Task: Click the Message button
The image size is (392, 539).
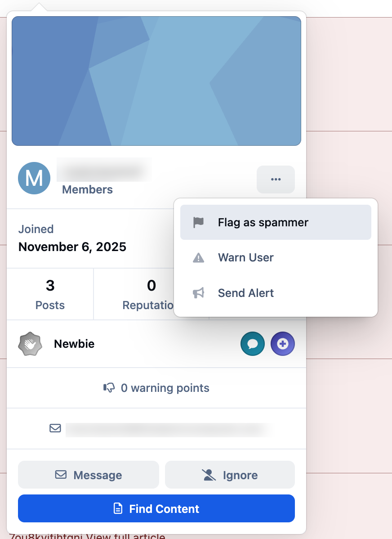Action: tap(89, 475)
